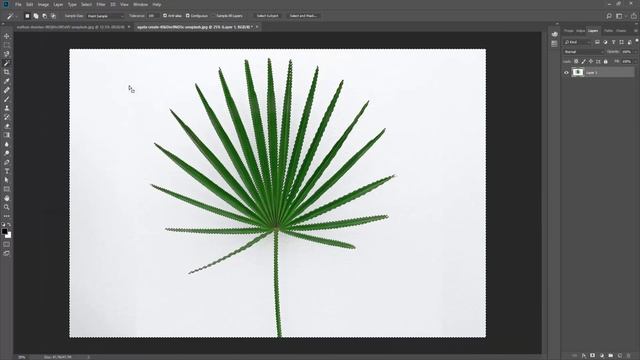Select the Blur tool
The image size is (640, 360).
7,144
